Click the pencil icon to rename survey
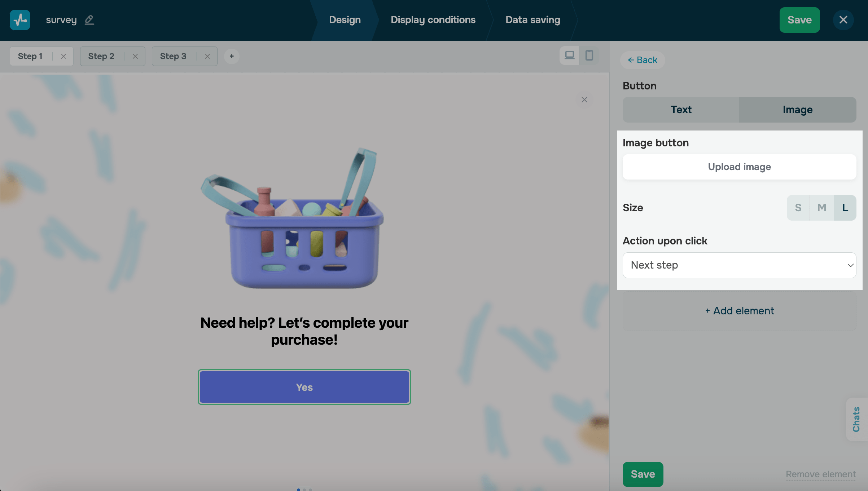868x491 pixels. [89, 20]
